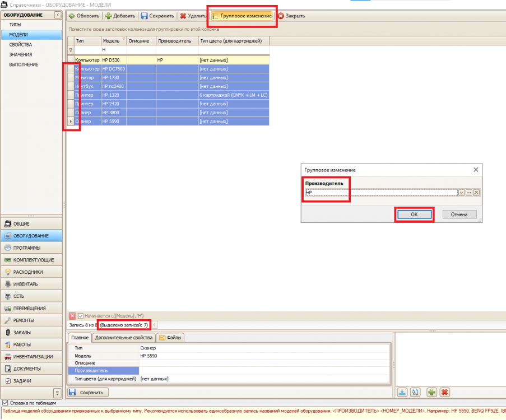The height and width of the screenshot is (420, 506).
Task: Click the green plus icon at bottom right
Action: click(x=431, y=392)
